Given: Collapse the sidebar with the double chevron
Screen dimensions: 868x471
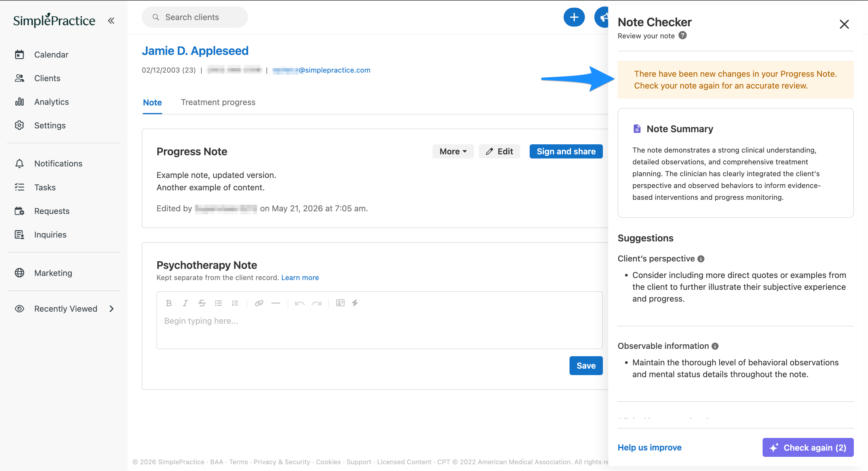Looking at the screenshot, I should 111,21.
